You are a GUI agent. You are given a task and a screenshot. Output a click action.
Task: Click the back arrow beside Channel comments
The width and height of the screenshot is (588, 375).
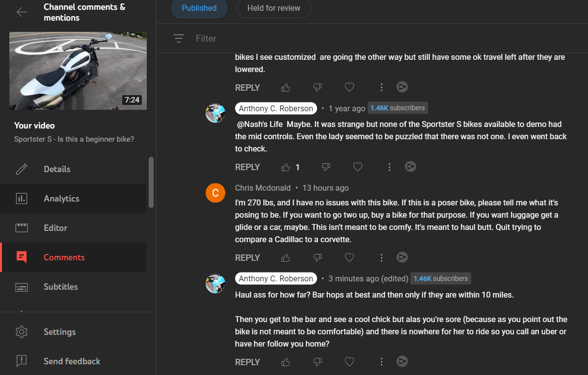click(x=22, y=12)
